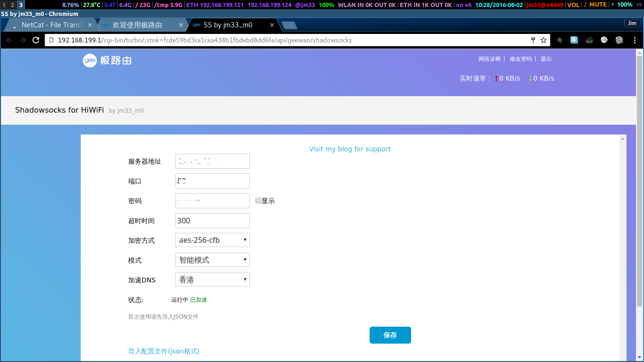
Task: Click the 端口 port input field
Action: (x=213, y=181)
